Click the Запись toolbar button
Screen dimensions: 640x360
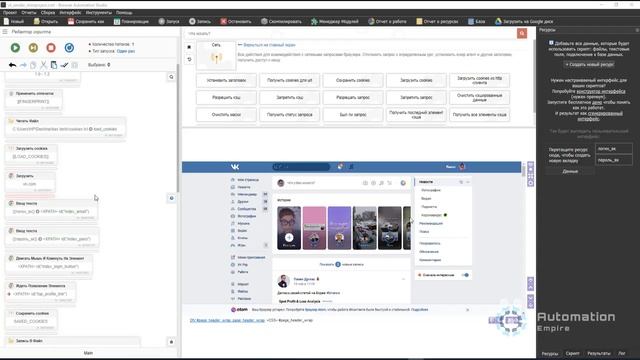pos(200,21)
